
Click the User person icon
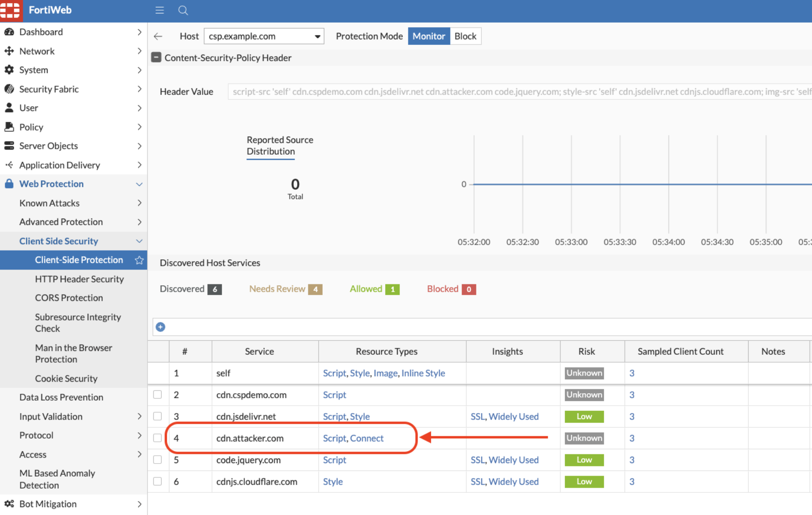click(9, 108)
